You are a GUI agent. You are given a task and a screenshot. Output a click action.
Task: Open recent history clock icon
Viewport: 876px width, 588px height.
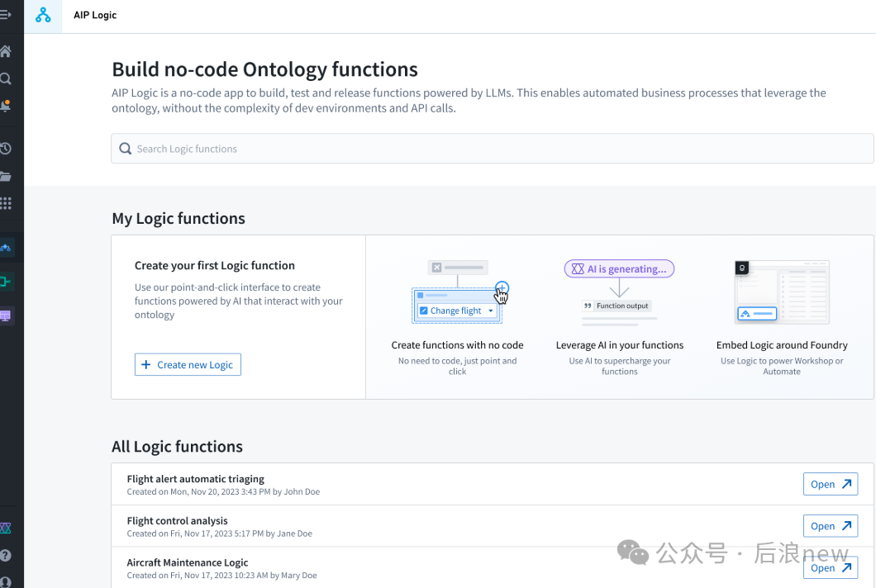coord(6,149)
